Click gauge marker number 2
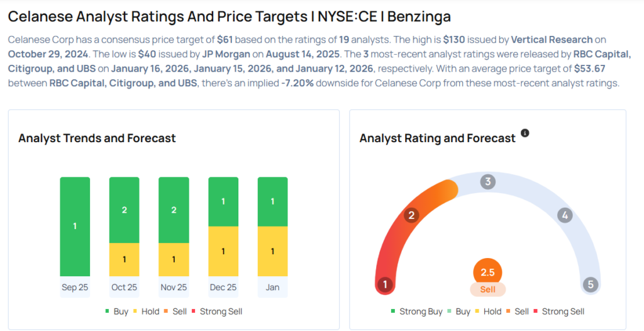 [412, 215]
